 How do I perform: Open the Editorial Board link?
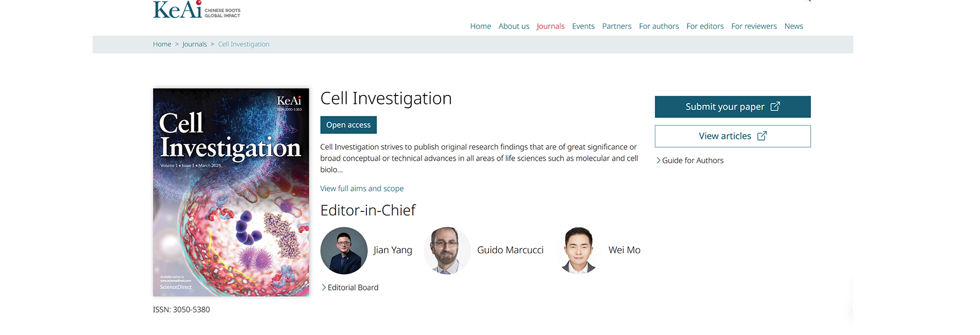pyautogui.click(x=353, y=288)
